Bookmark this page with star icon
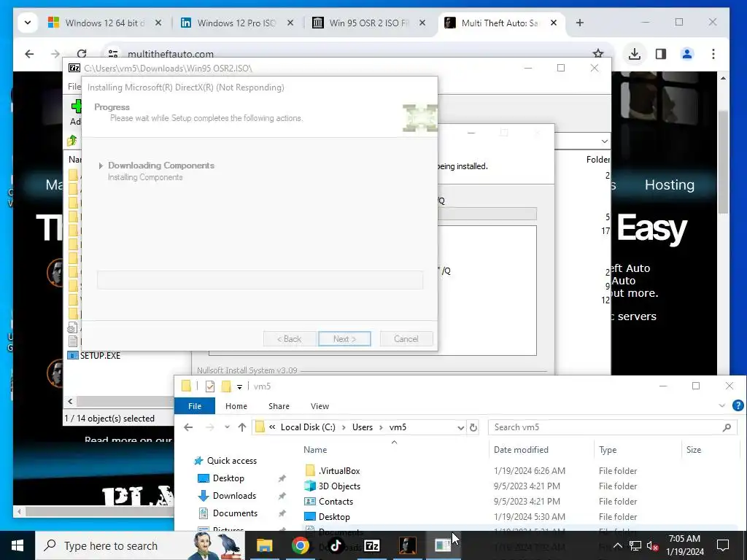 [x=598, y=54]
